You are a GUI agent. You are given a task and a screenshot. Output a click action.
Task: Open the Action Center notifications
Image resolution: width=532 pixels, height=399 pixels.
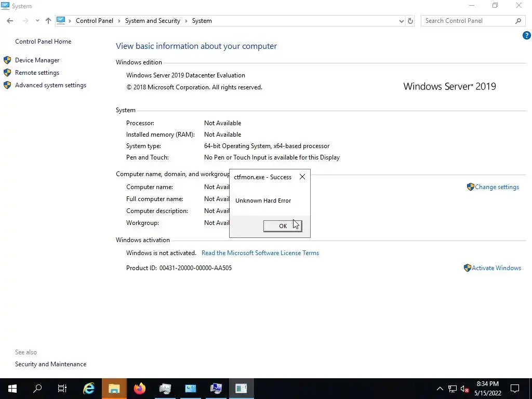tap(515, 389)
